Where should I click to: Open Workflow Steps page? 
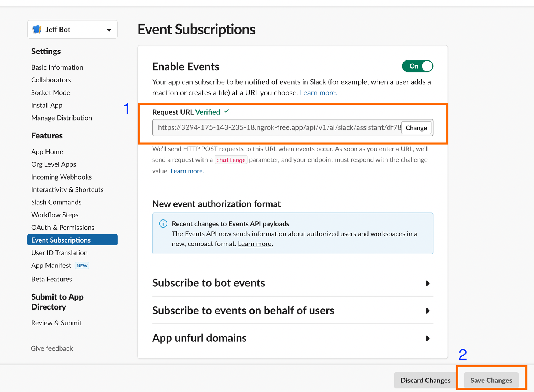pyautogui.click(x=55, y=215)
